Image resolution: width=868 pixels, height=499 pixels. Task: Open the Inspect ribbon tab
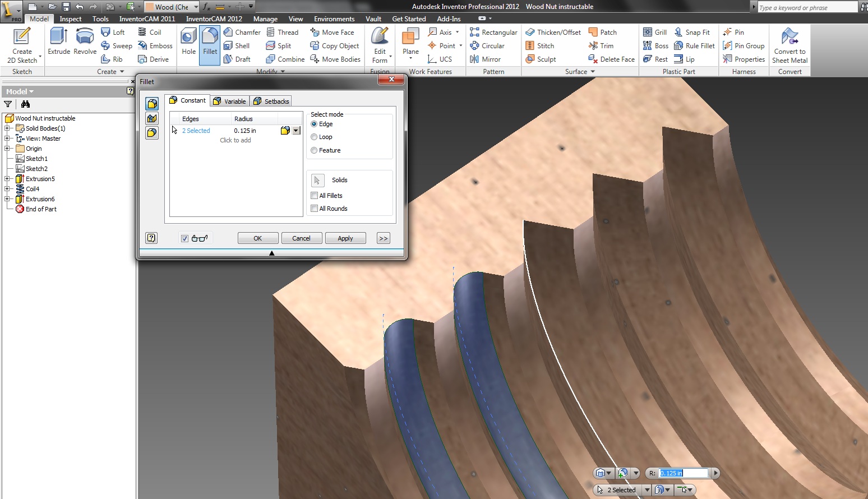[71, 19]
